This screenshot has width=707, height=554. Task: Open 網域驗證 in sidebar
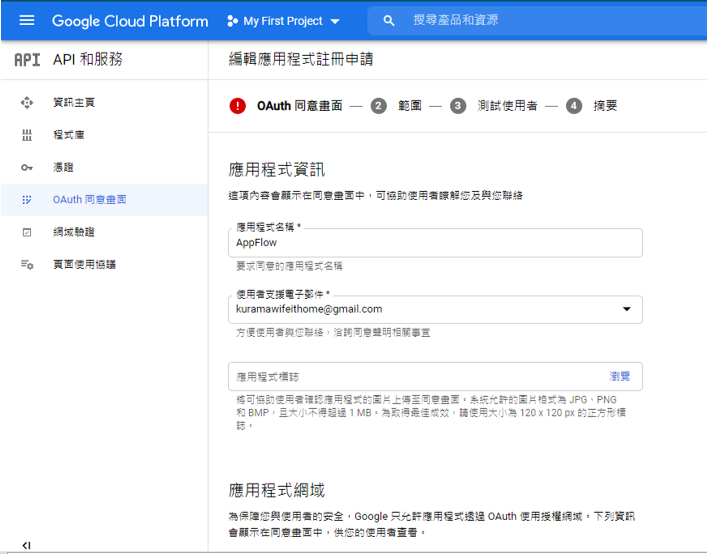click(x=74, y=232)
